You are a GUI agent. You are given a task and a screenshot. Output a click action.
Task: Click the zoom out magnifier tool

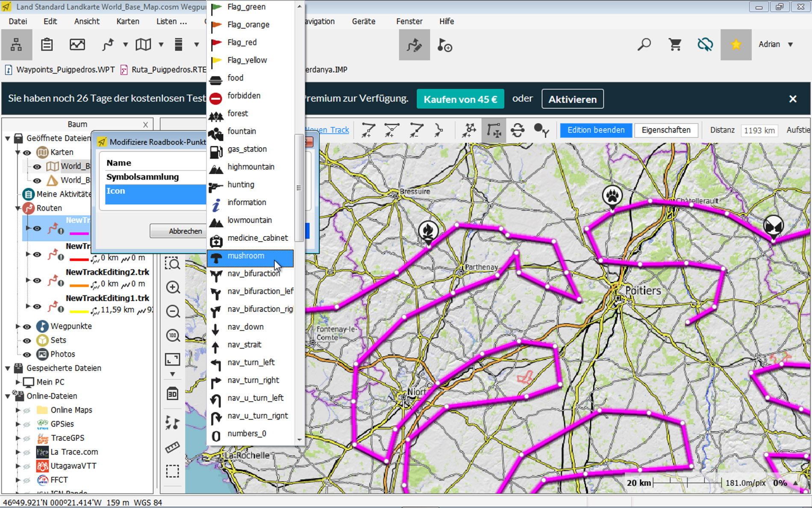[x=173, y=311]
